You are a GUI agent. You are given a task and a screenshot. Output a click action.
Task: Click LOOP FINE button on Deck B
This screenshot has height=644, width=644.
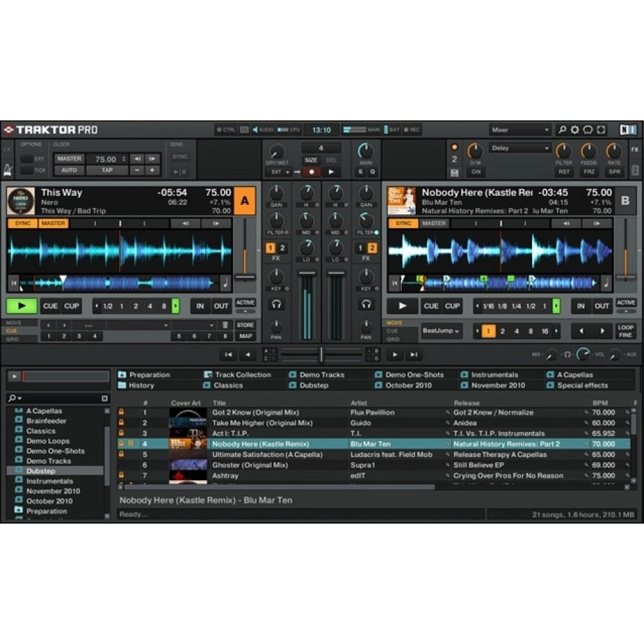pyautogui.click(x=626, y=331)
